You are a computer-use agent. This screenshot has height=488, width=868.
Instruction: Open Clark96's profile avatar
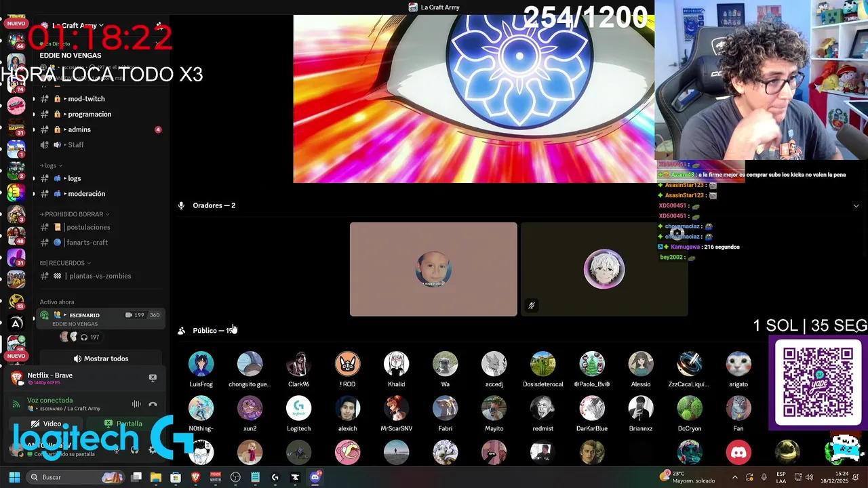298,364
